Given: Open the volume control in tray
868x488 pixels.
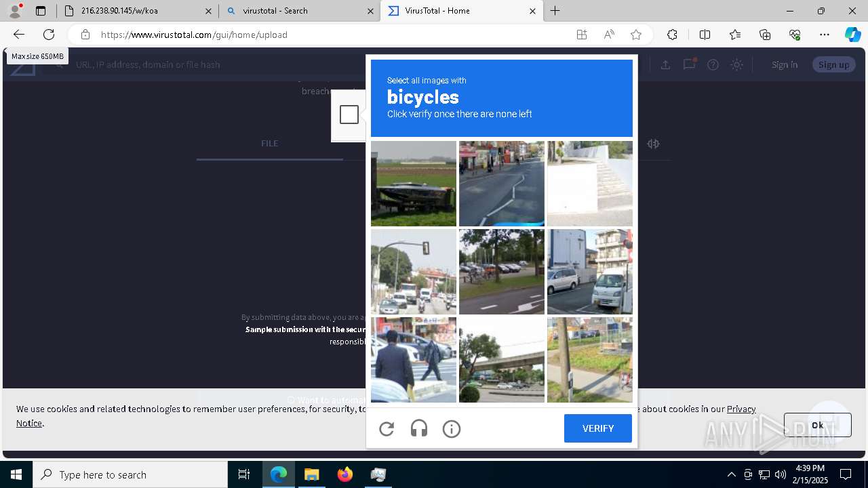Looking at the screenshot, I should click(x=781, y=474).
